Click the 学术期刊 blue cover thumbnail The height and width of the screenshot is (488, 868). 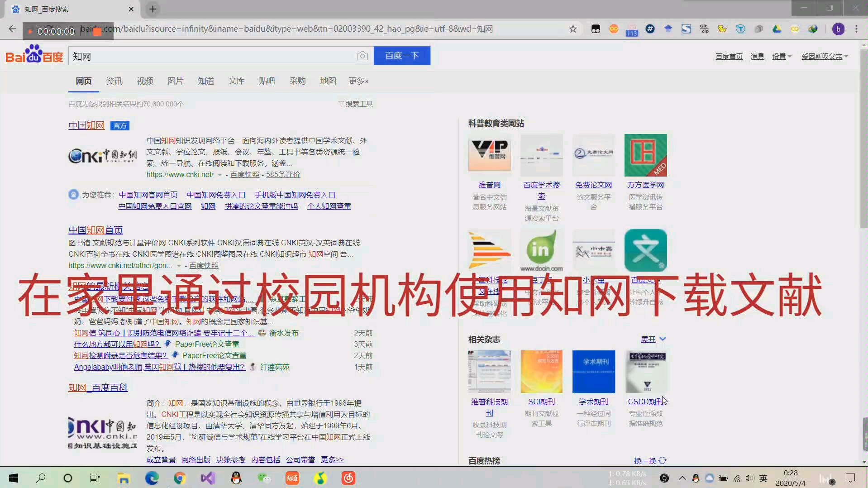tap(593, 371)
